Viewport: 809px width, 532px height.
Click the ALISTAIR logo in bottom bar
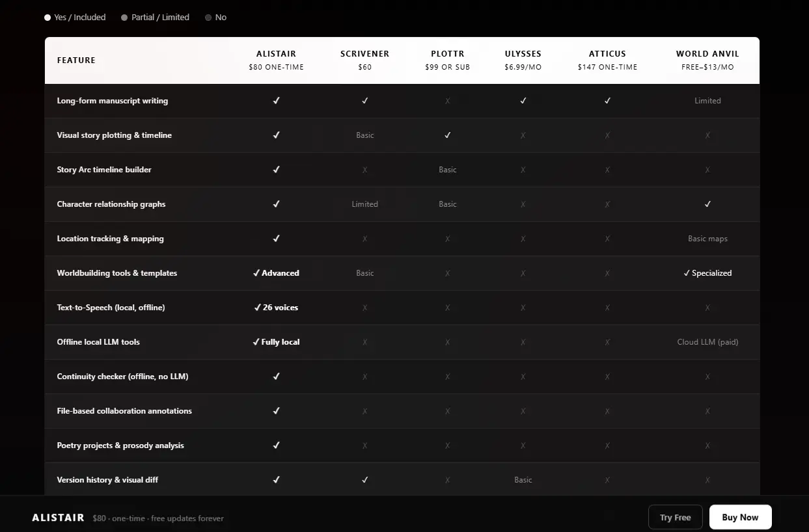tap(58, 518)
